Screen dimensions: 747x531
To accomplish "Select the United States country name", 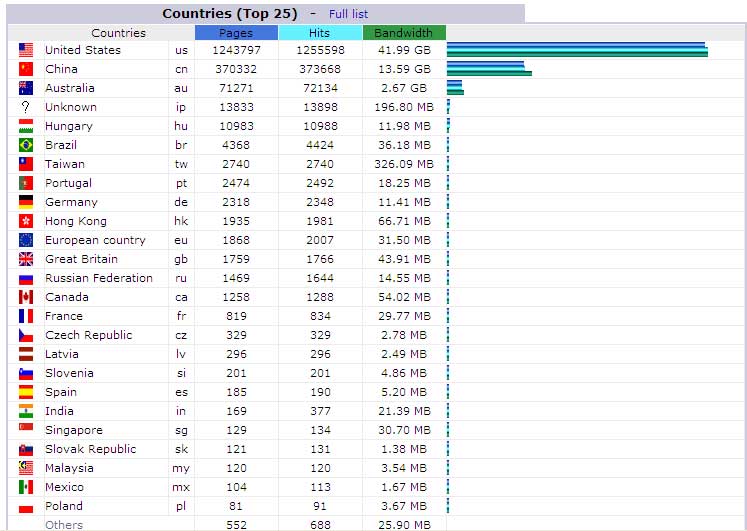I will click(83, 50).
